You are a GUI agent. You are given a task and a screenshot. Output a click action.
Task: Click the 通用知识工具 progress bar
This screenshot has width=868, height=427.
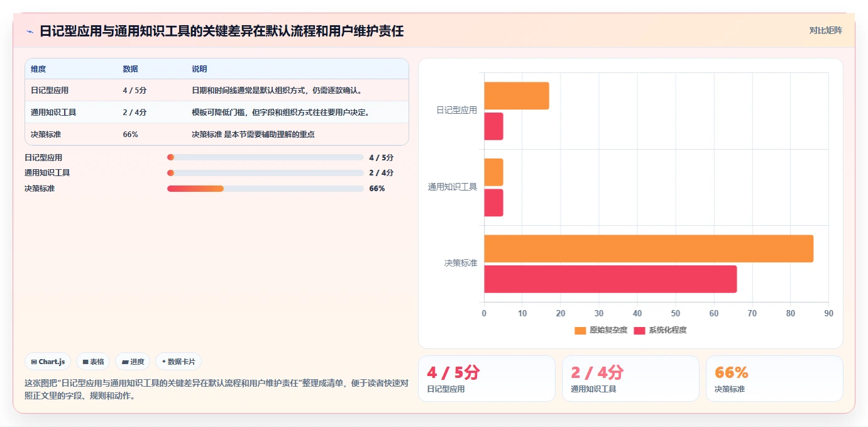pos(265,173)
